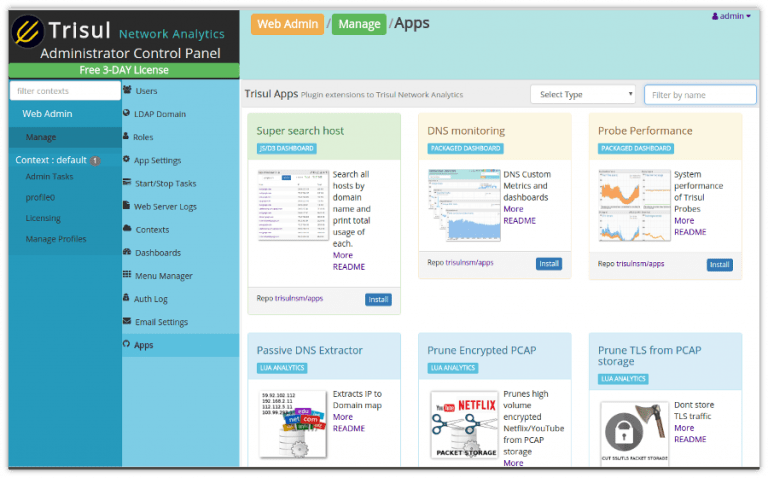Viewport: 768px width, 478px height.
Task: Click the App Settings gear icon
Action: click(127, 160)
